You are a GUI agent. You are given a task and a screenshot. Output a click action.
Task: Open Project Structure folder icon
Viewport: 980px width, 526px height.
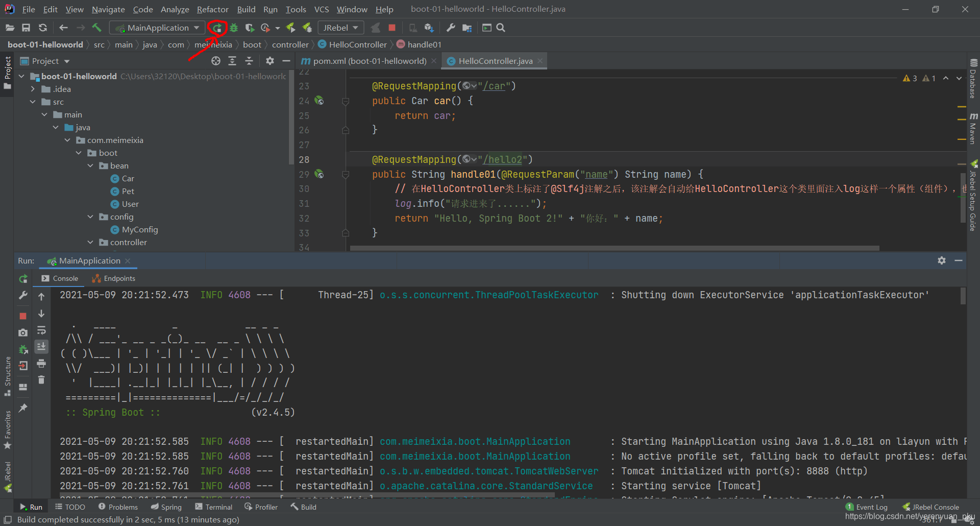pos(467,28)
